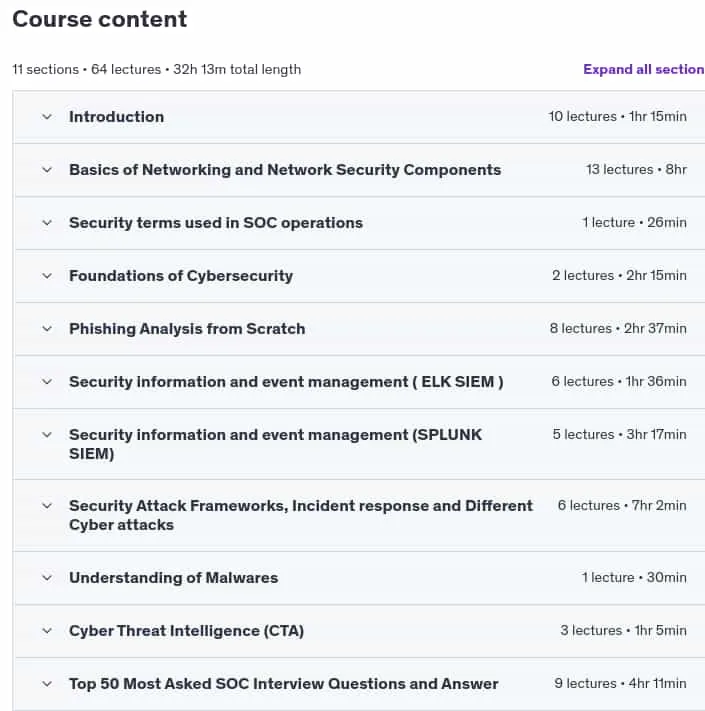This screenshot has width=705, height=711.
Task: Click the 13 lectures 8hr label
Action: (636, 170)
